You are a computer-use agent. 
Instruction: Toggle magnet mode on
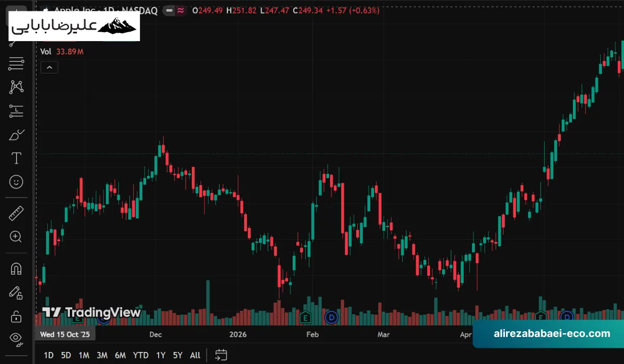pyautogui.click(x=16, y=268)
